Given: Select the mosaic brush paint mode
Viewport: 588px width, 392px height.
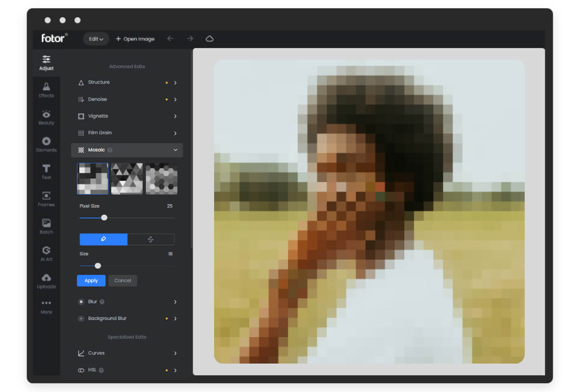Looking at the screenshot, I should (103, 239).
